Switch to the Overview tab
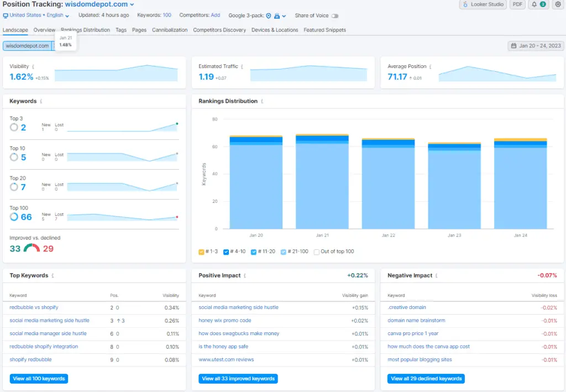This screenshot has height=392, width=566. (44, 30)
